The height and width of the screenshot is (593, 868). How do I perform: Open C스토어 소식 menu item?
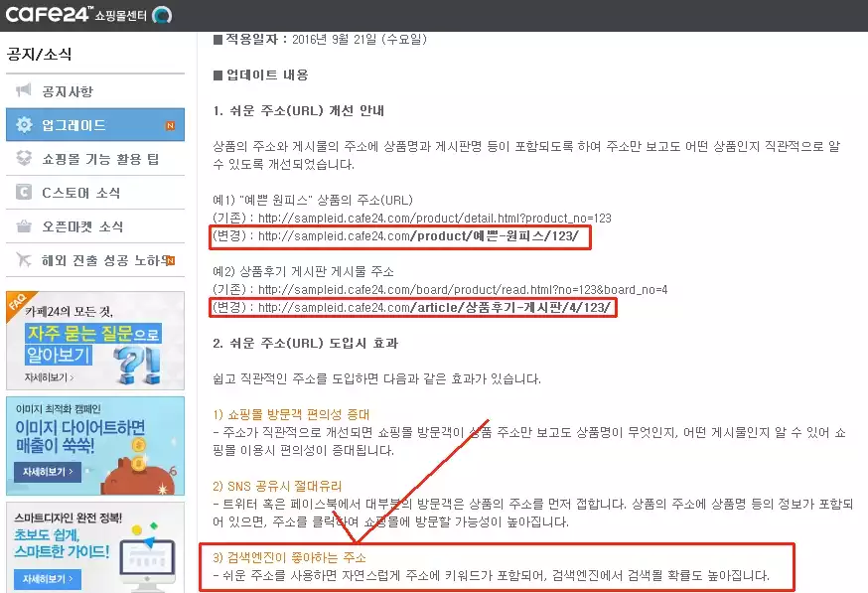tap(95, 193)
